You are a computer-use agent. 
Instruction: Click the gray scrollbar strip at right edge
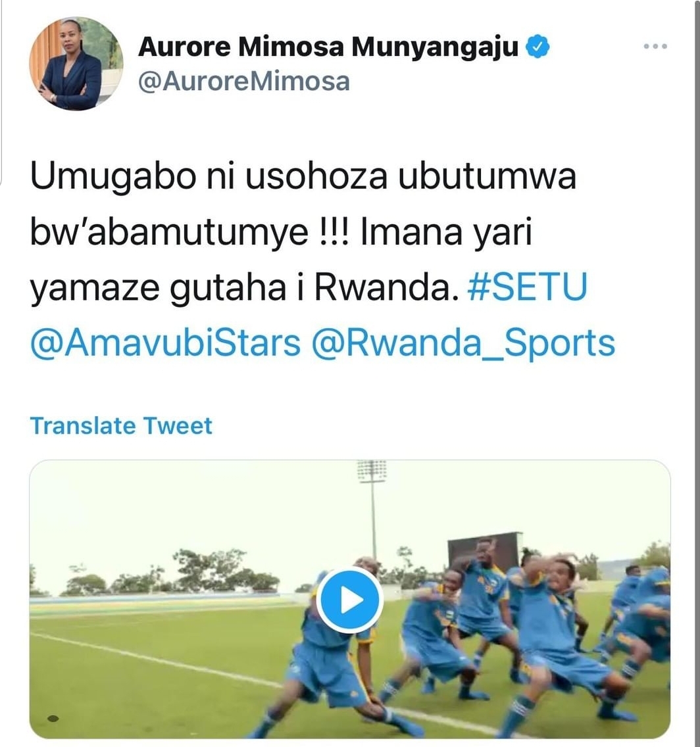697,373
